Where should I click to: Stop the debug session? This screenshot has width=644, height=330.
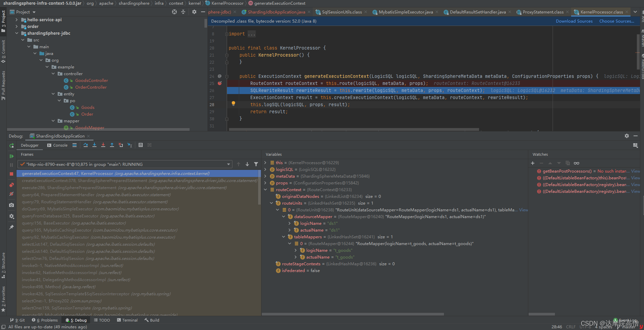point(11,174)
